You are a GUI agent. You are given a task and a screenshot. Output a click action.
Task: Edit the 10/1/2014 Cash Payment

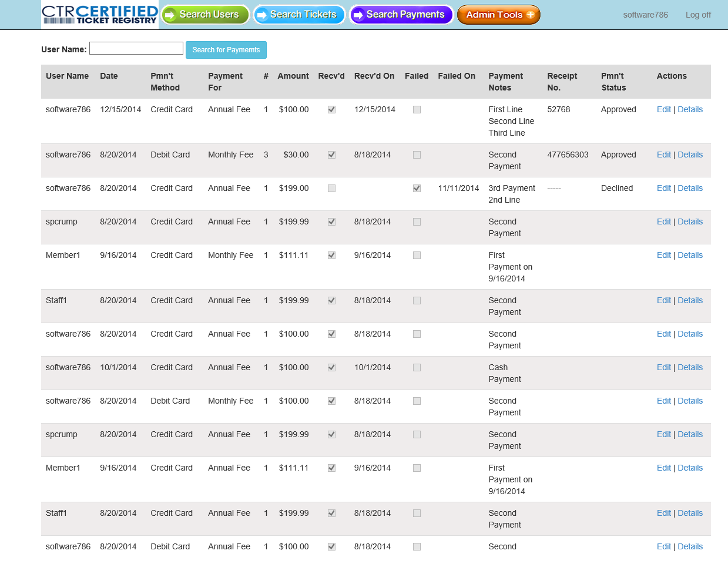(x=663, y=367)
